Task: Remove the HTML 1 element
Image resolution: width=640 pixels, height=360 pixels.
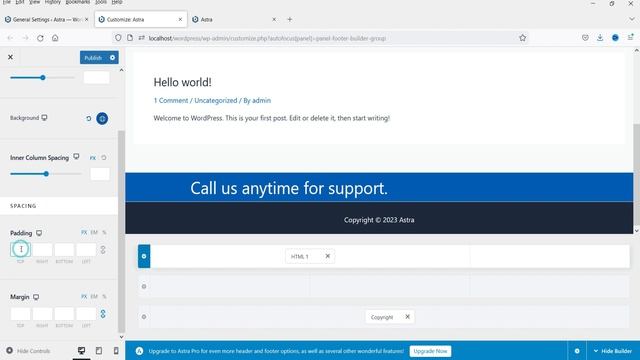Action: point(327,256)
